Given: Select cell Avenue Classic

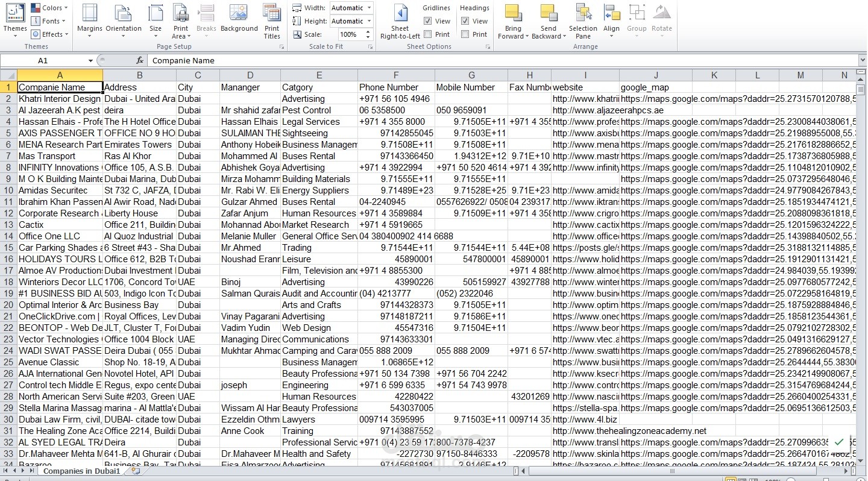Looking at the screenshot, I should click(x=60, y=362).
